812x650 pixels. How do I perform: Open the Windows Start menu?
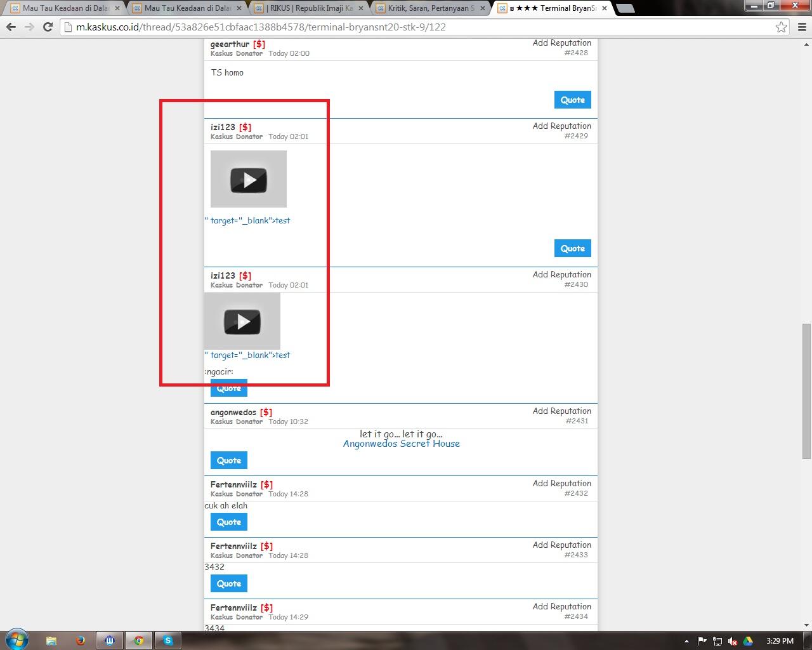tap(16, 639)
